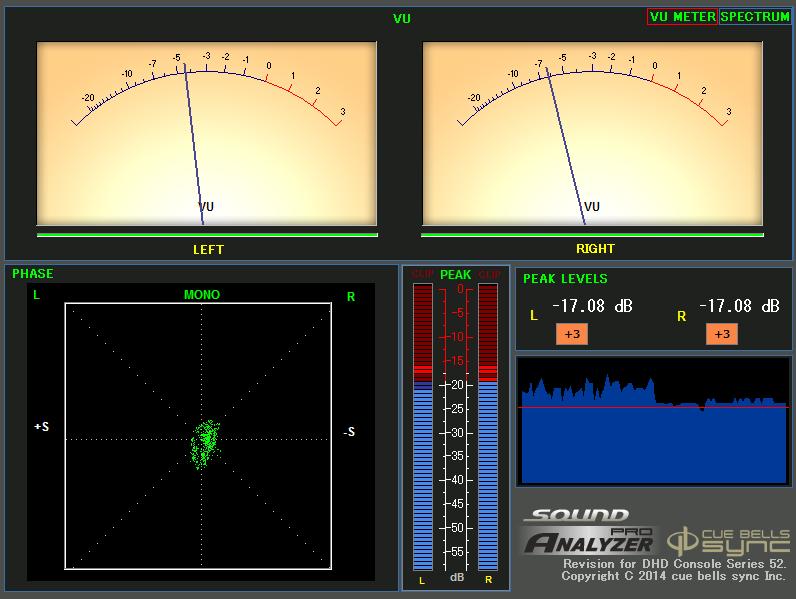Open the SPECTRUM tab
The height and width of the screenshot is (599, 796).
[755, 17]
